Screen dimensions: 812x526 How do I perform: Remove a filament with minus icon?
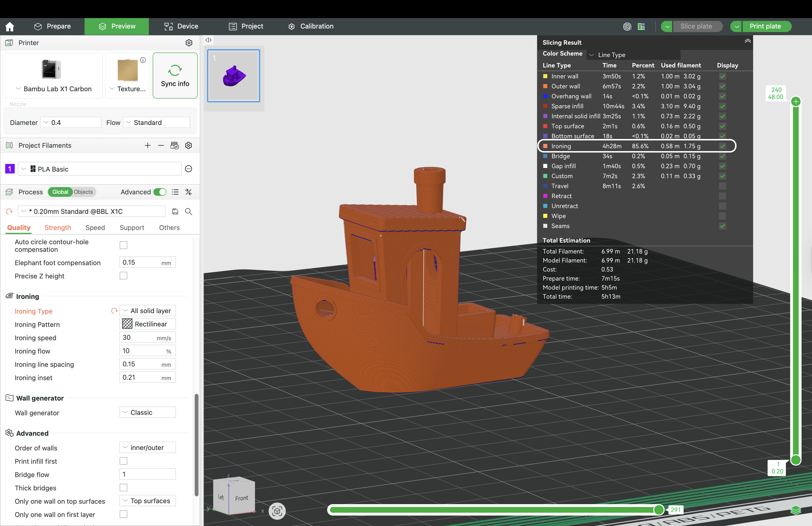[161, 145]
